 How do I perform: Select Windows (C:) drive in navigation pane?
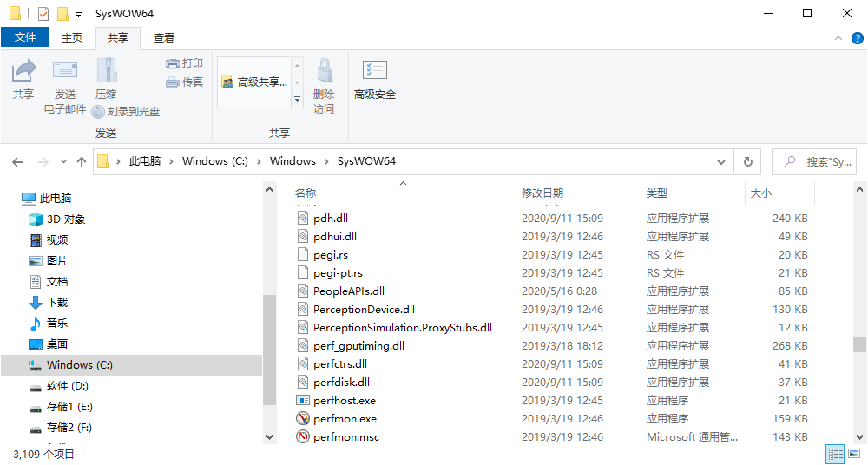click(131, 365)
